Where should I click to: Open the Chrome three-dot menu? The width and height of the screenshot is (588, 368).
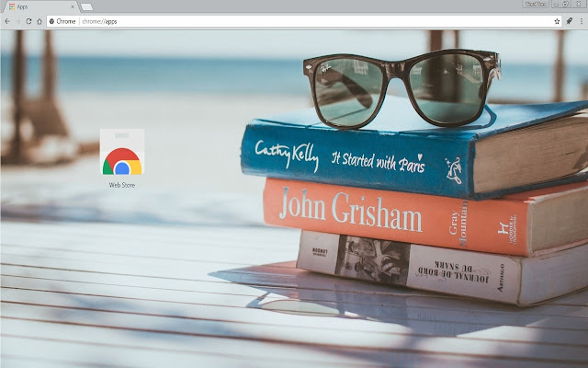click(x=582, y=21)
